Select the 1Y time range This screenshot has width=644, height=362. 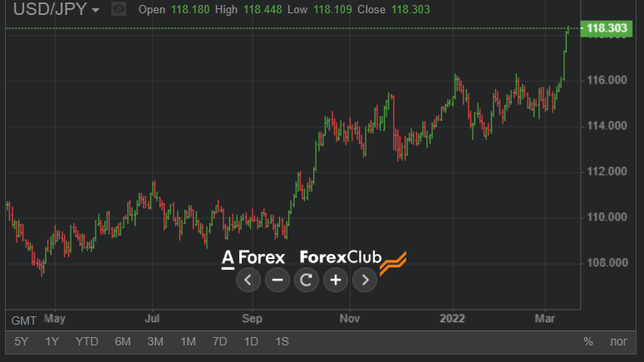coord(52,341)
